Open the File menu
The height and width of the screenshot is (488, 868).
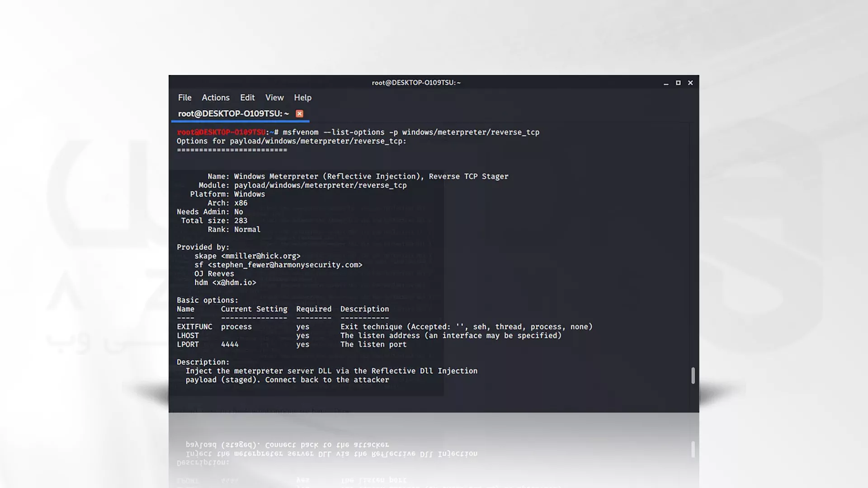[x=184, y=98]
